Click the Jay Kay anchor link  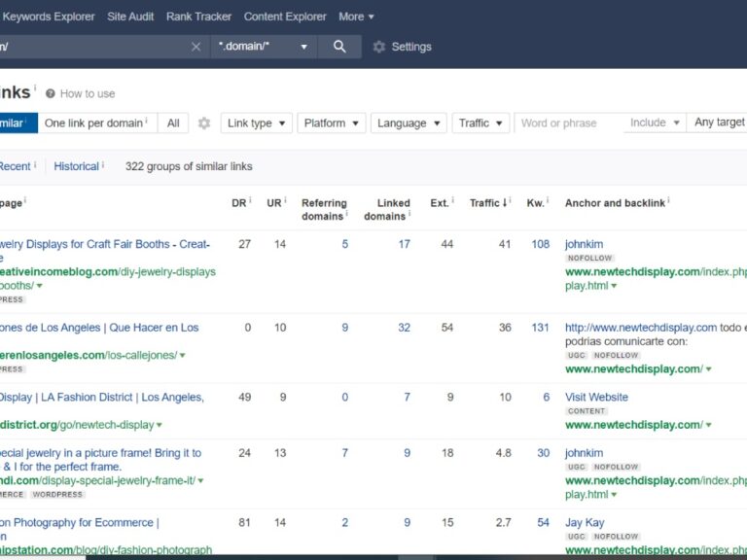pyautogui.click(x=585, y=522)
